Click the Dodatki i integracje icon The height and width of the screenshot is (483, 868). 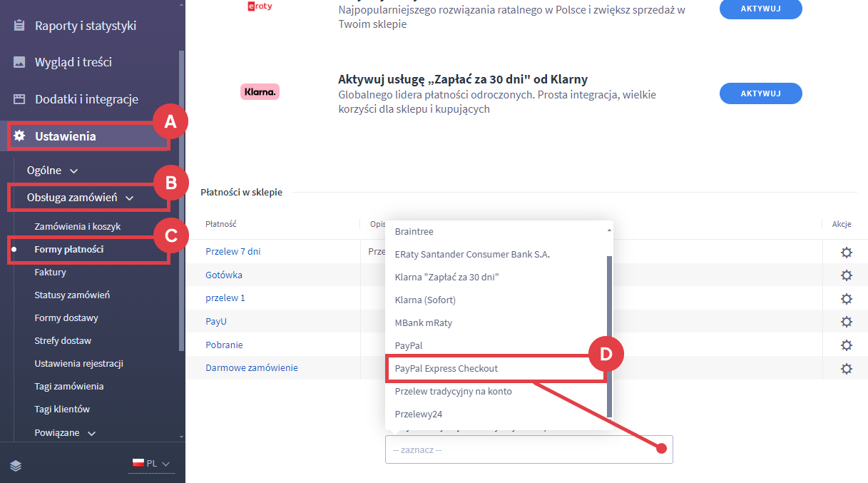point(19,99)
